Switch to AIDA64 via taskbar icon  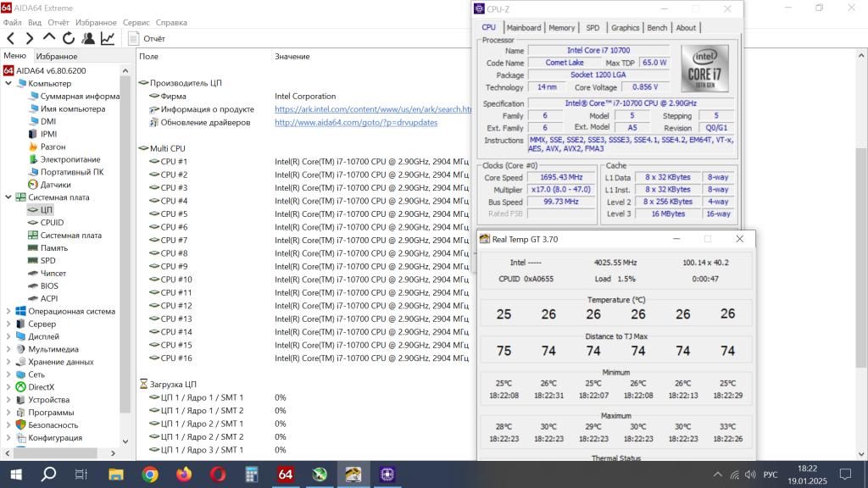(285, 474)
